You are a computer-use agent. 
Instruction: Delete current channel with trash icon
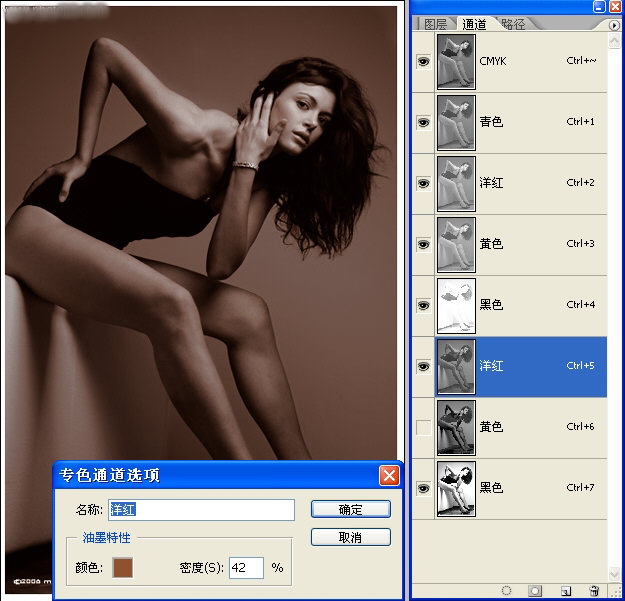coord(594,591)
